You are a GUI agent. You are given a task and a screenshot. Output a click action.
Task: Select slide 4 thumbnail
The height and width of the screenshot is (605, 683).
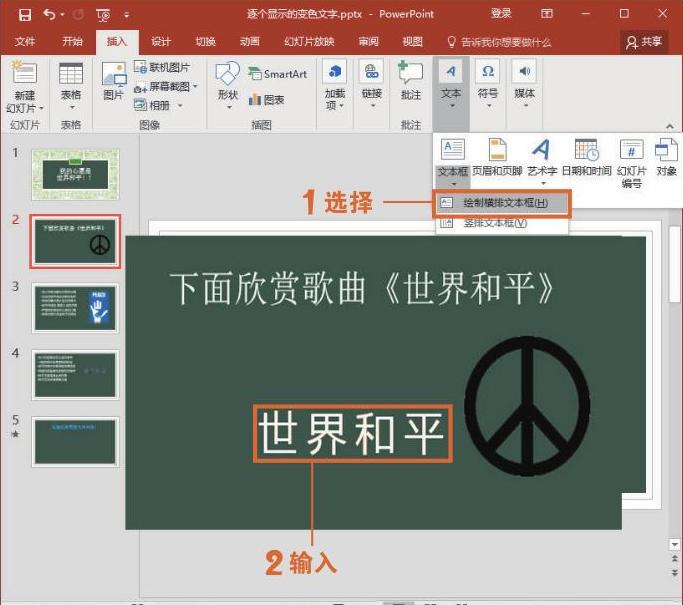click(75, 375)
